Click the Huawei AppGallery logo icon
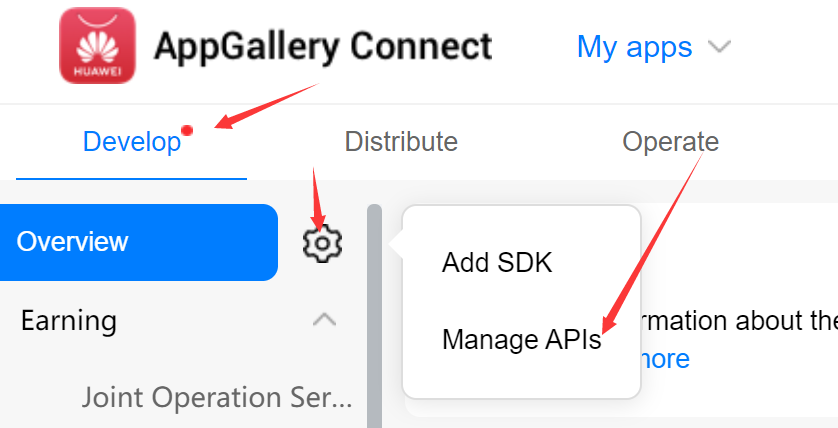This screenshot has height=428, width=838. pyautogui.click(x=97, y=46)
